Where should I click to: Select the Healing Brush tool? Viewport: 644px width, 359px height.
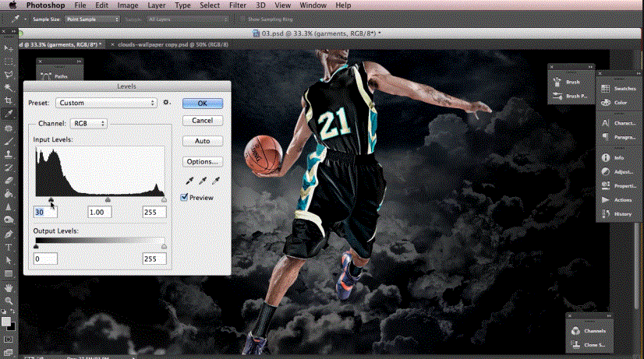[x=9, y=128]
